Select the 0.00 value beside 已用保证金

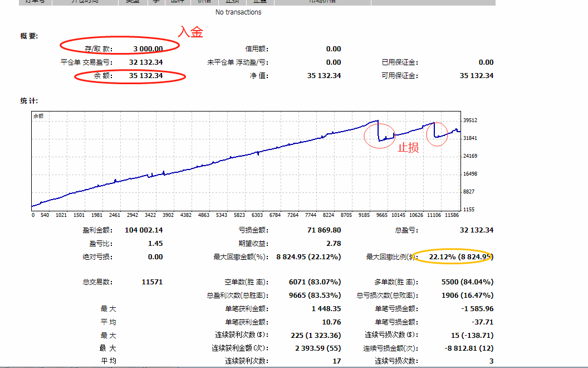pos(486,62)
